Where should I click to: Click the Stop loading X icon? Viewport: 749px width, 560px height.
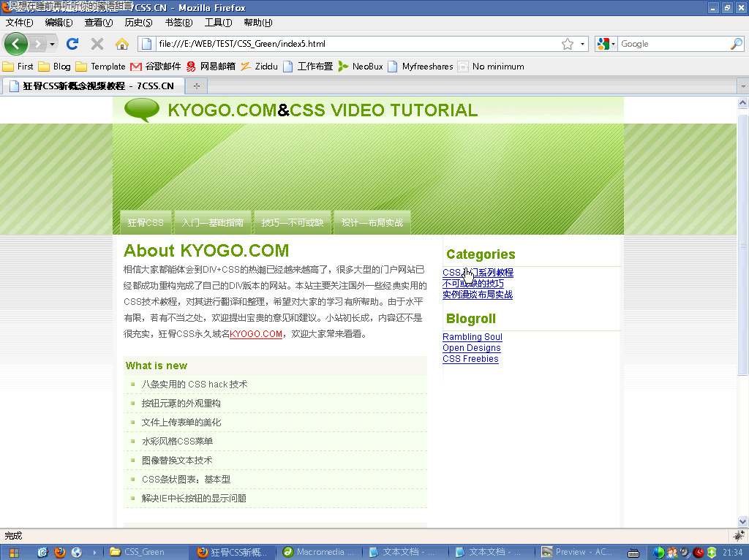point(97,44)
